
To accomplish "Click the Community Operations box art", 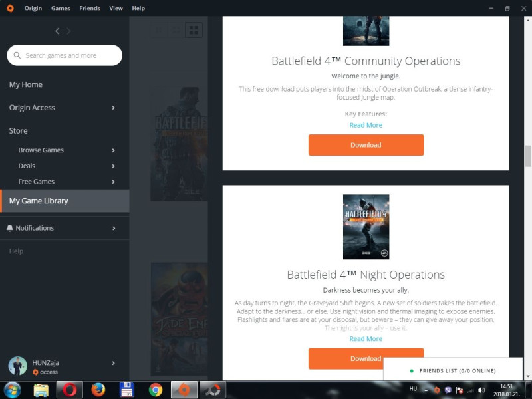I will point(366,31).
